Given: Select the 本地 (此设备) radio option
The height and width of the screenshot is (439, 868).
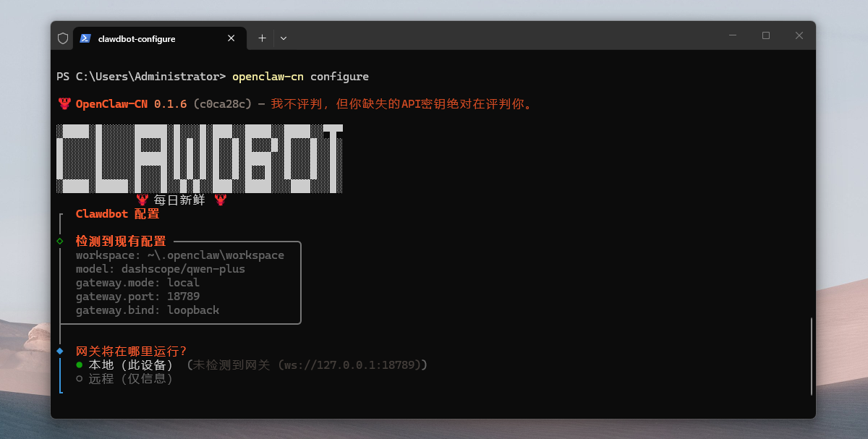Looking at the screenshot, I should 80,365.
